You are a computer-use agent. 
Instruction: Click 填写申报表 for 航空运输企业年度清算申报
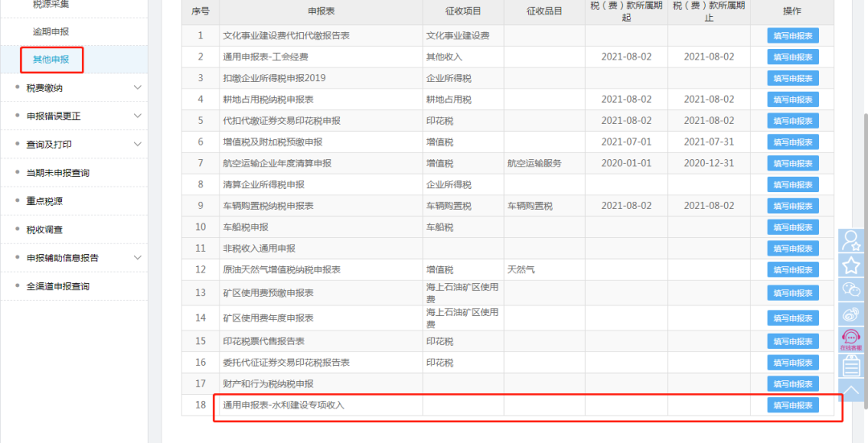tap(792, 163)
